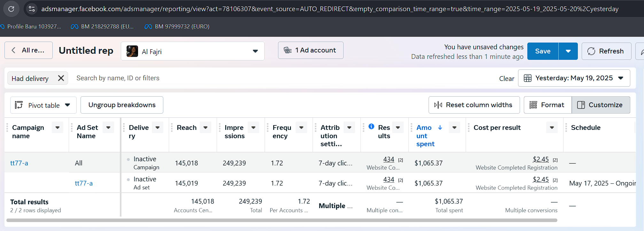This screenshot has width=644, height=231.
Task: Click the Results column info icon
Action: coord(371,126)
